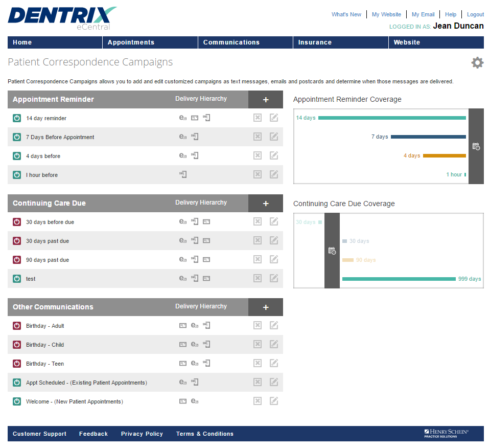Open the settings gear icon
The height and width of the screenshot is (448, 490).
click(477, 63)
